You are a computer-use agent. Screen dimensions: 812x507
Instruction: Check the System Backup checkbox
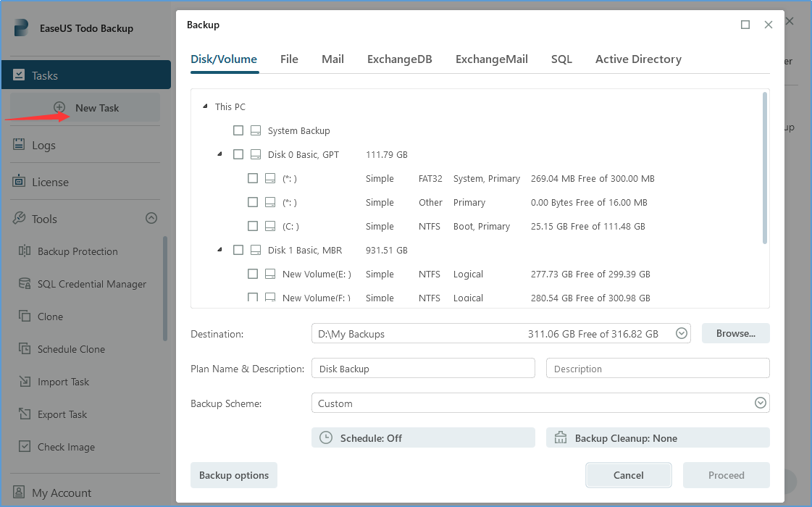tap(238, 131)
